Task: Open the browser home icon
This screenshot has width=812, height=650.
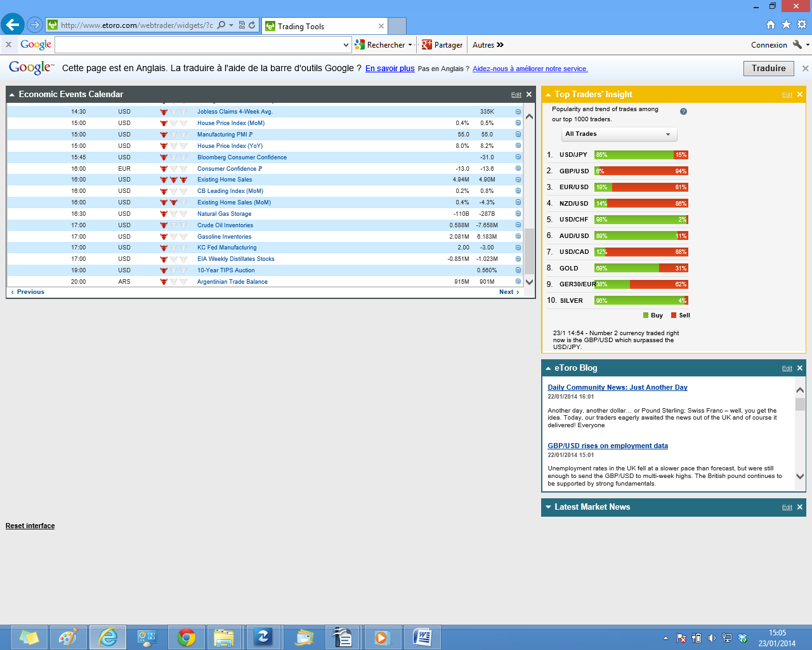Action: [x=771, y=25]
